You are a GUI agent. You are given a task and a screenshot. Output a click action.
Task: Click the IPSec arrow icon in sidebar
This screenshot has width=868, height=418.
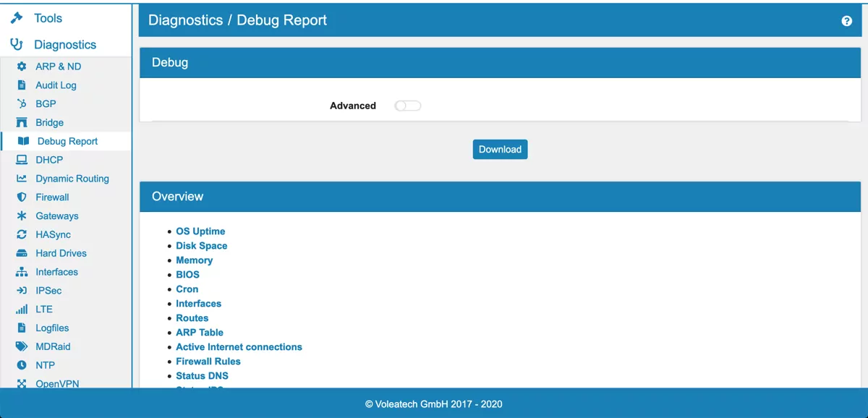click(x=22, y=290)
